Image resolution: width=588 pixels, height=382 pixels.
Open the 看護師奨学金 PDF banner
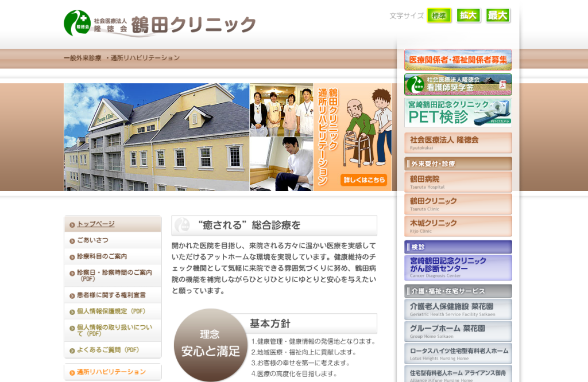(458, 84)
